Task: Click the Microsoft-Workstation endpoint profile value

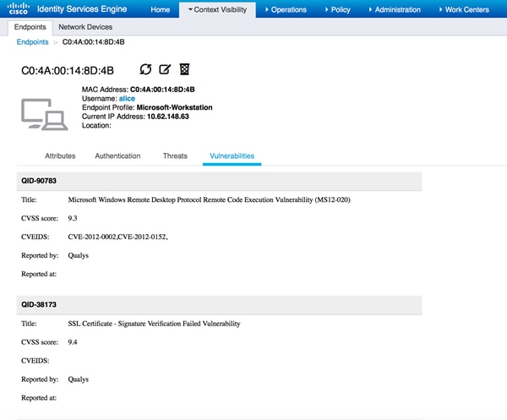Action: (175, 107)
